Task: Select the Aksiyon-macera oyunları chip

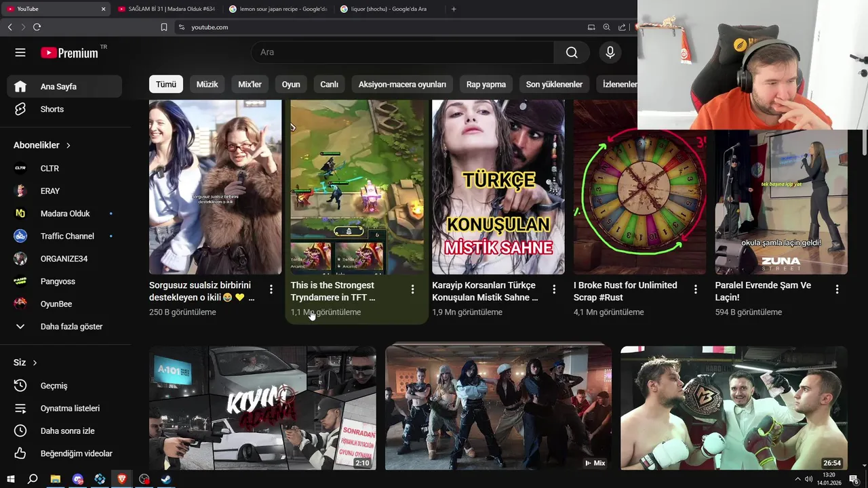Action: [x=402, y=84]
